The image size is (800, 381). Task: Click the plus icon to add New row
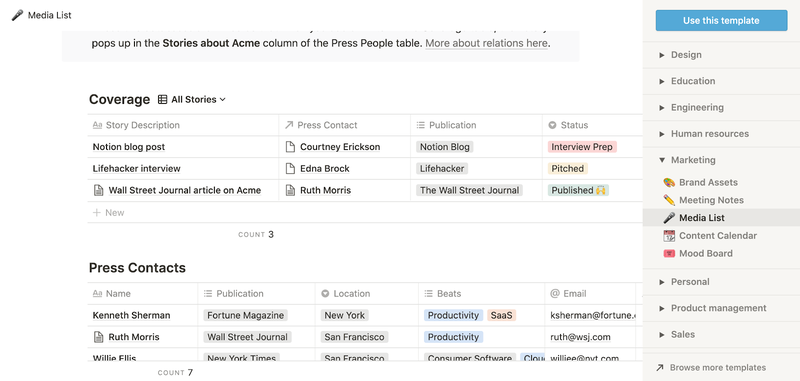[96, 213]
